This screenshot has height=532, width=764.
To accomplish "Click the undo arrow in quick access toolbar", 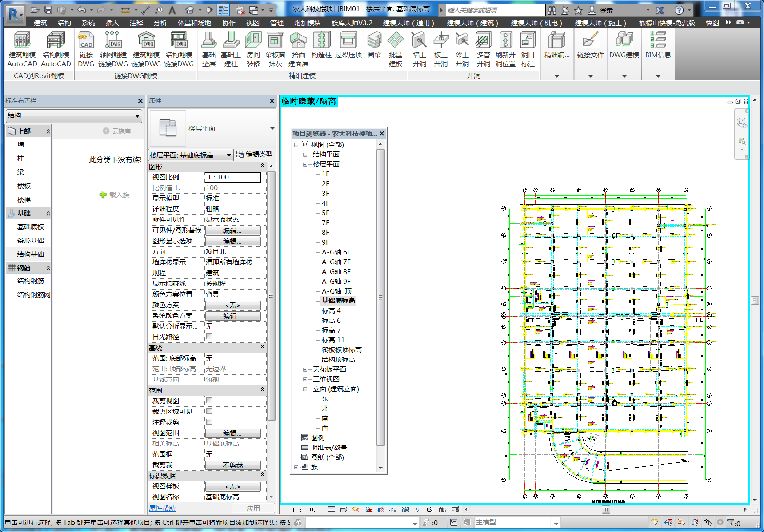I will click(x=81, y=10).
